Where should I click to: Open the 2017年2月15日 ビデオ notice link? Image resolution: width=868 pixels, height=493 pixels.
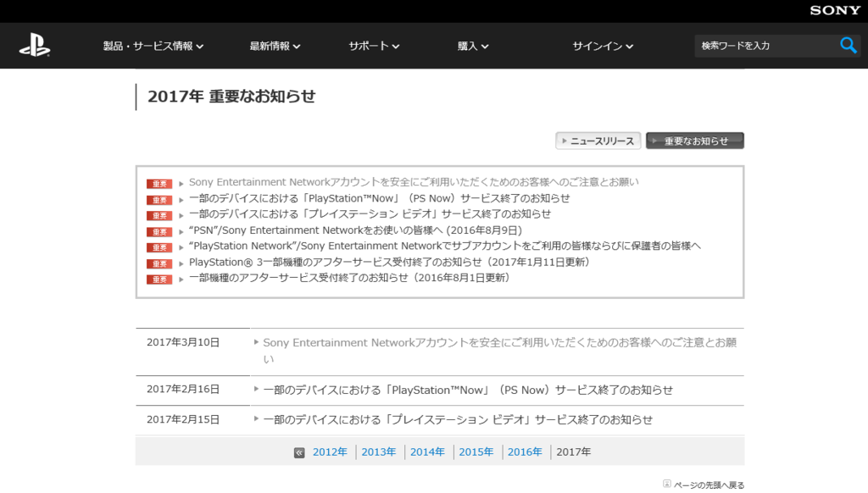[458, 420]
